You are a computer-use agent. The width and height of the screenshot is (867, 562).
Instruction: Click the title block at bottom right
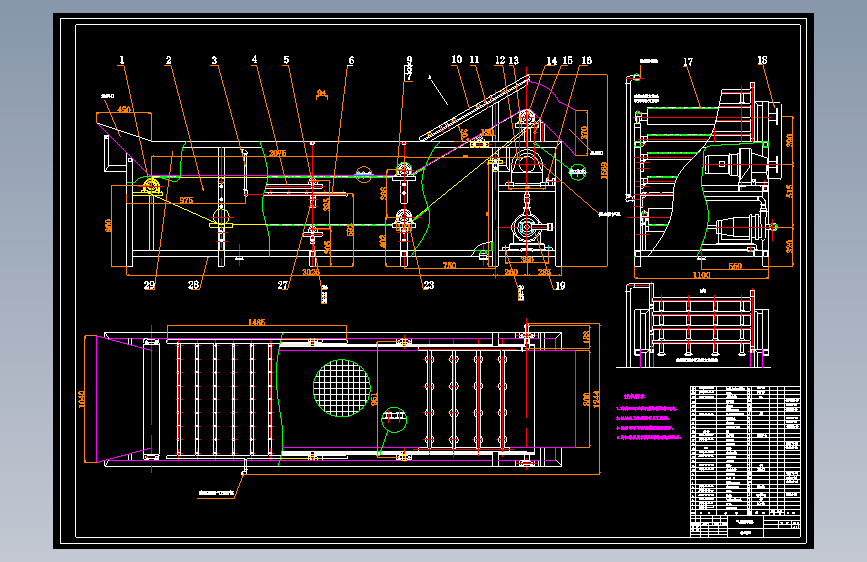[745, 526]
